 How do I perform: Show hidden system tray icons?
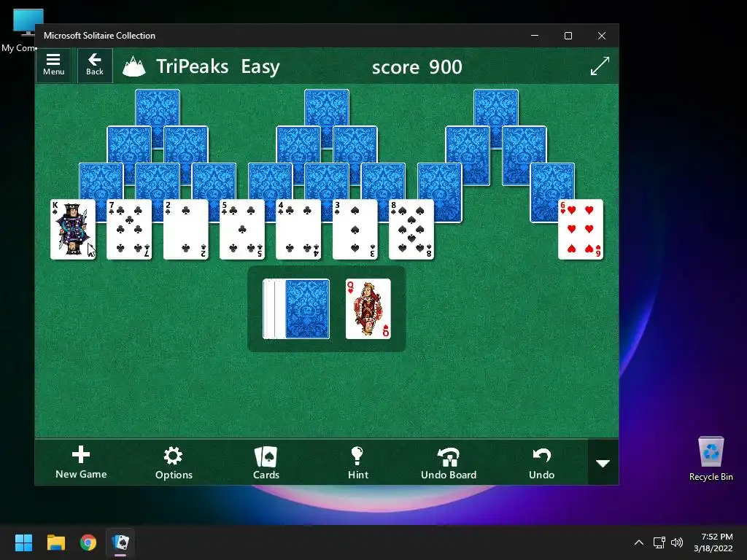coord(639,542)
